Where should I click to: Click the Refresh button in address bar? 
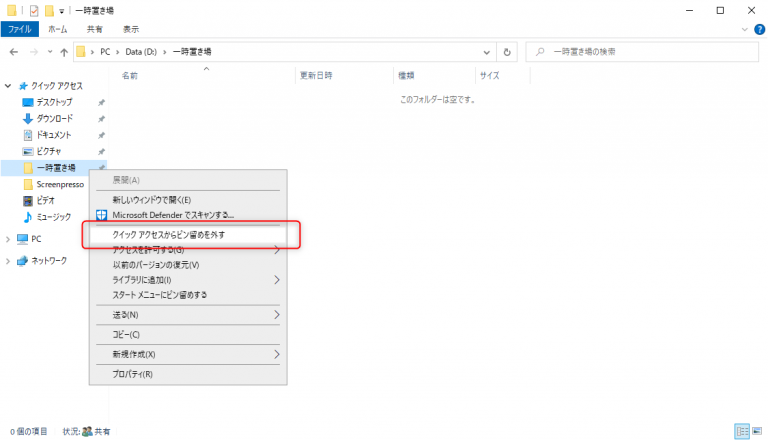click(x=508, y=52)
